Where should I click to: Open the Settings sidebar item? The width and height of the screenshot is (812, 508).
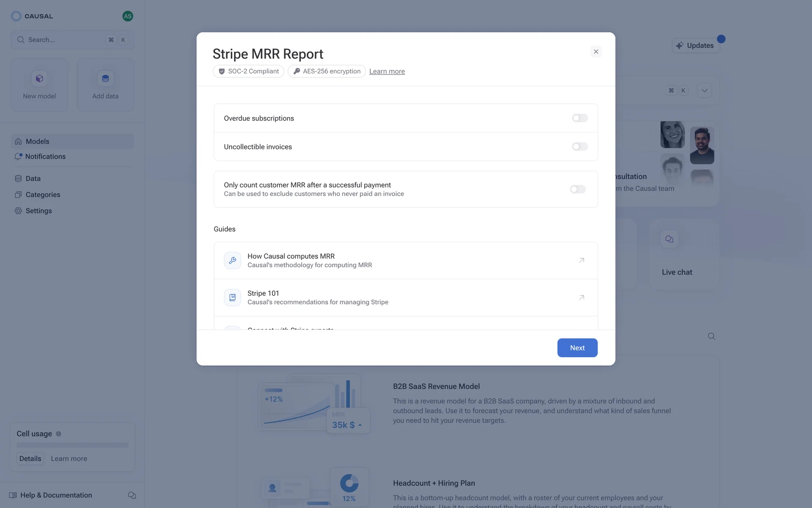point(38,211)
